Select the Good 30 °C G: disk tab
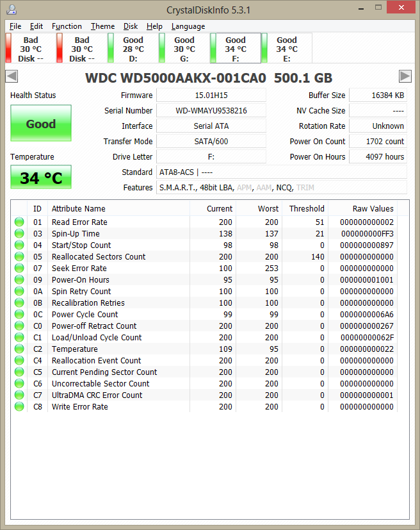This screenshot has width=420, height=530. click(x=184, y=48)
